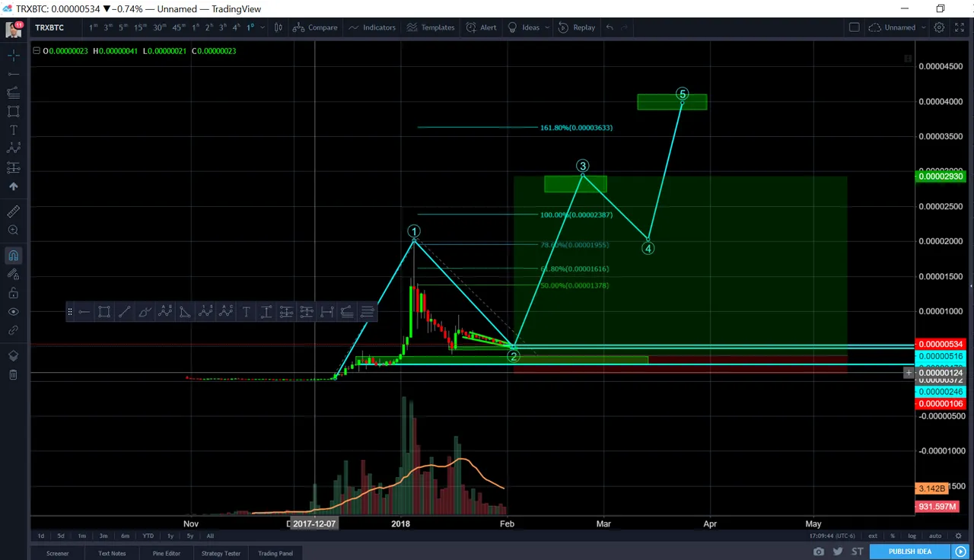Click the PUBLISH IDEA button
This screenshot has height=560, width=974.
click(909, 552)
